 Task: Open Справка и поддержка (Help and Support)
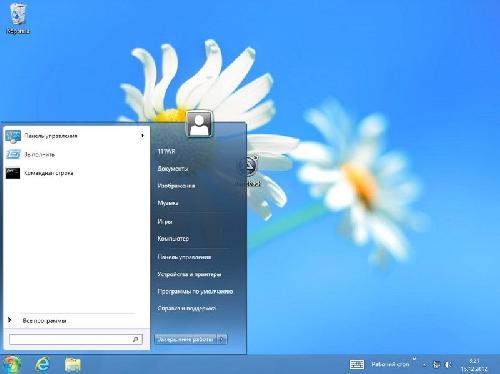coord(186,308)
